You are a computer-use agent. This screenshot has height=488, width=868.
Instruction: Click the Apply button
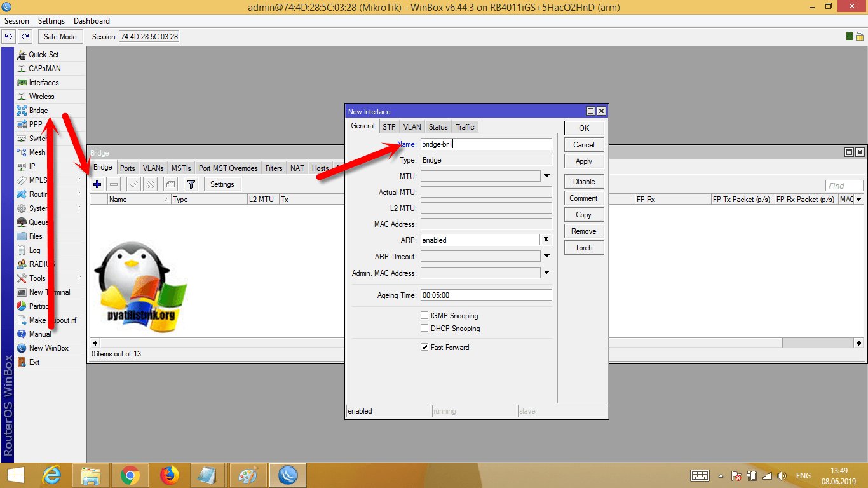tap(583, 161)
